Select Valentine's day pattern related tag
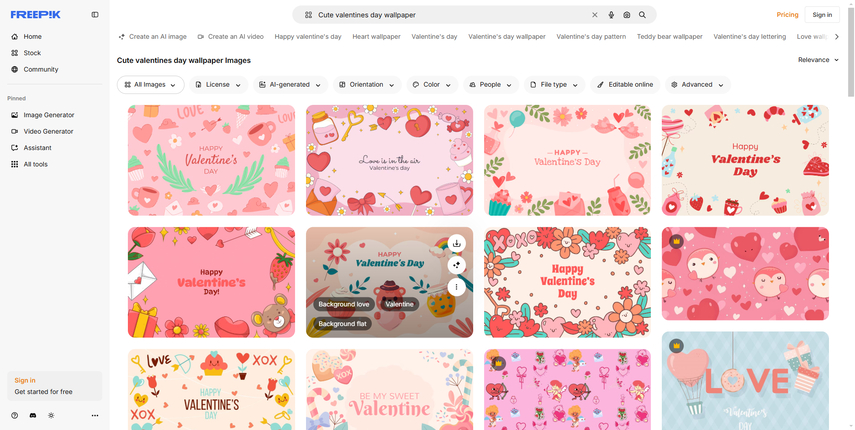855x430 pixels. coord(591,37)
